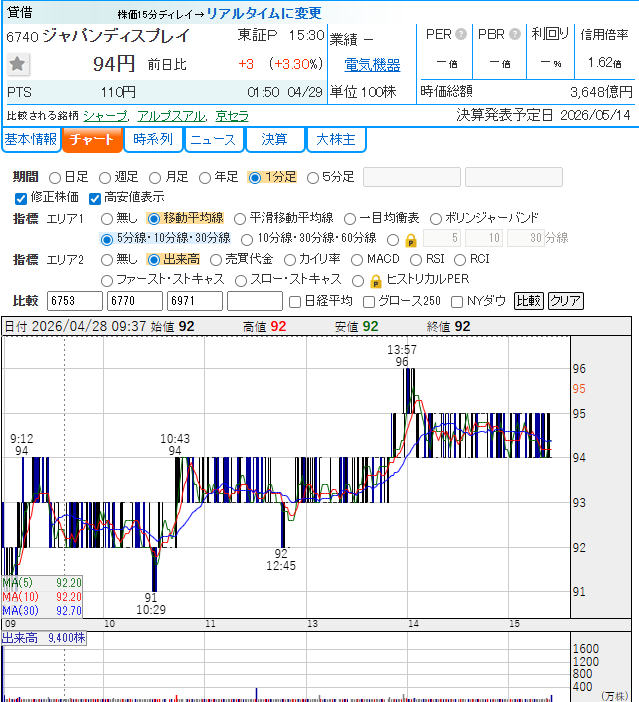Click the favorite star icon
This screenshot has height=702, width=639.
[18, 64]
